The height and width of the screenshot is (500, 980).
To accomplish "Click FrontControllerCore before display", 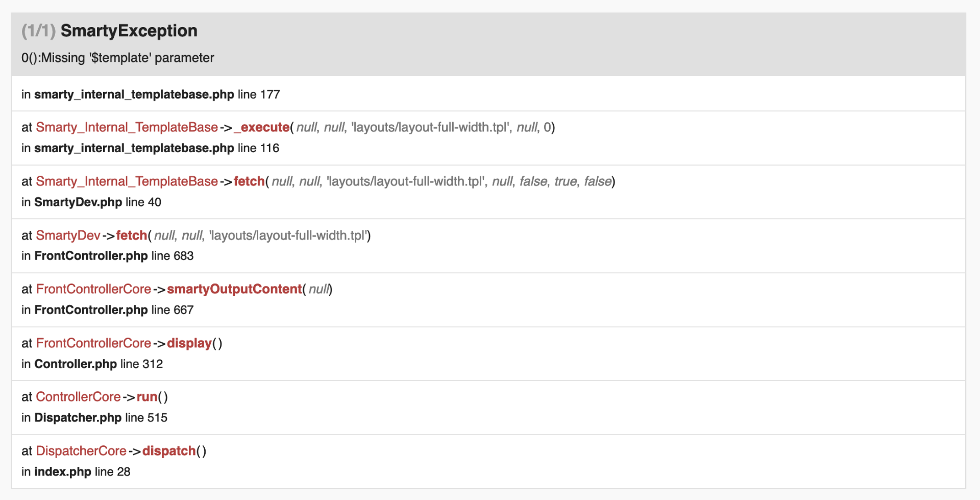I will pos(93,343).
